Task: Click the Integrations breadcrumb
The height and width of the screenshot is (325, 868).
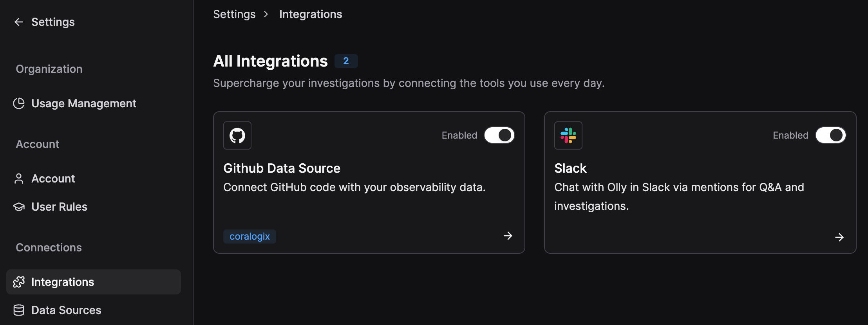Action: [311, 14]
